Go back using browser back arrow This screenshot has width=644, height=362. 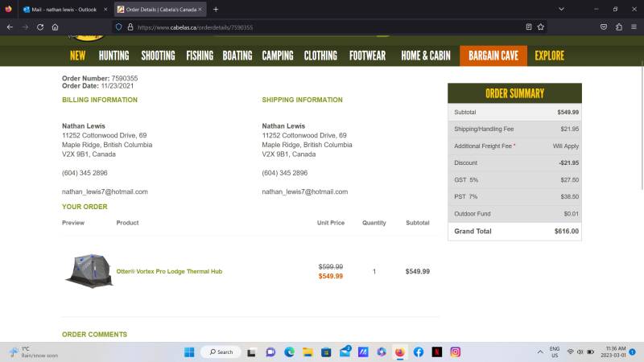coord(10,27)
